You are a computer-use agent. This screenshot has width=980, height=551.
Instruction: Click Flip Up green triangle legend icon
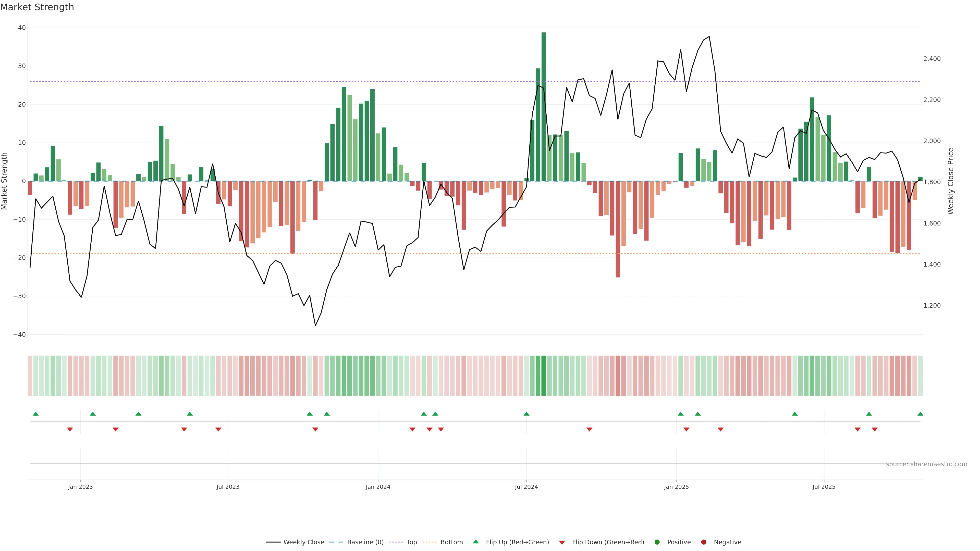pos(475,542)
